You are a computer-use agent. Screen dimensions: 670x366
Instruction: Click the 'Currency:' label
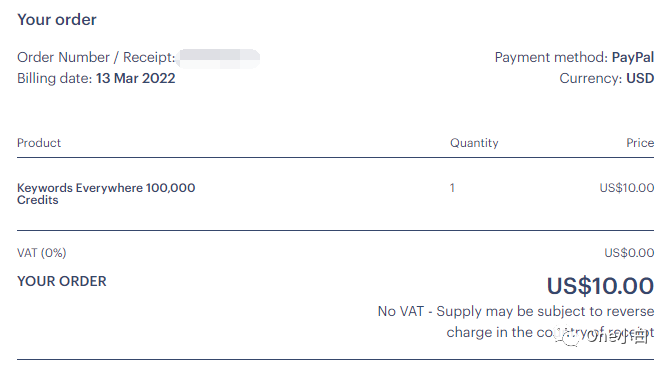(591, 79)
